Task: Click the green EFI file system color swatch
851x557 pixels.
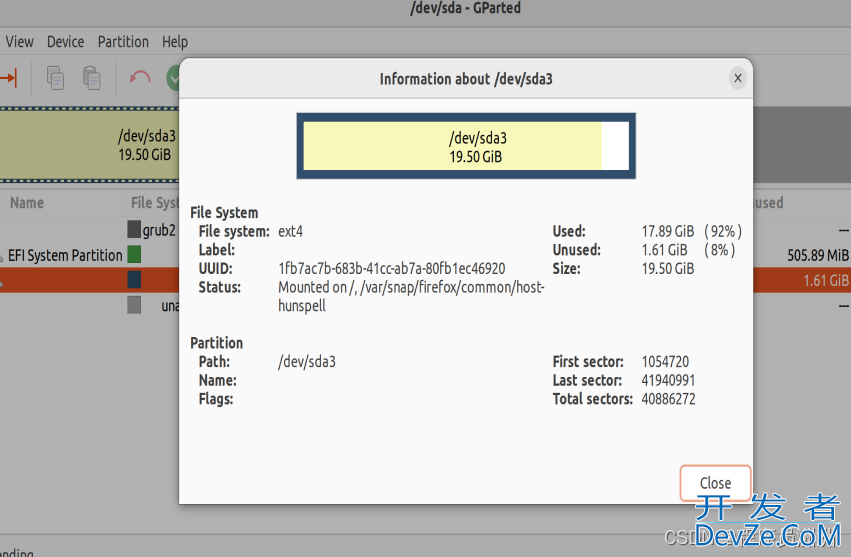Action: 134,254
